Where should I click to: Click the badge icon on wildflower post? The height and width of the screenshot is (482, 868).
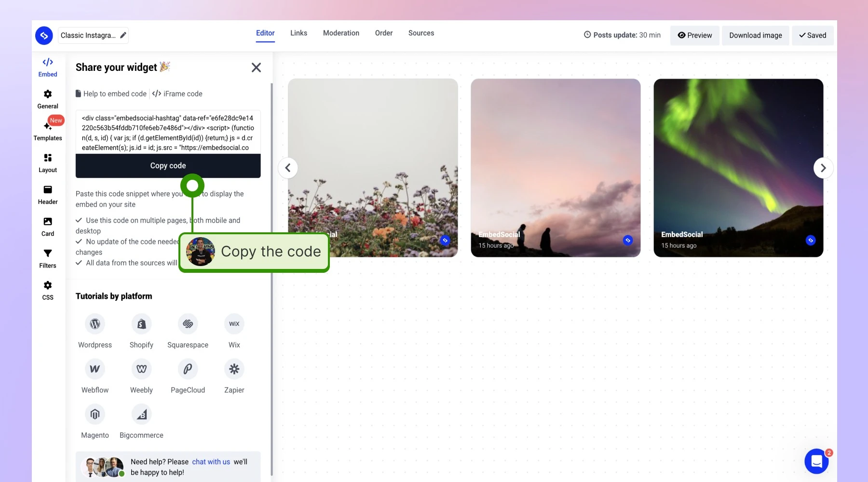point(445,240)
